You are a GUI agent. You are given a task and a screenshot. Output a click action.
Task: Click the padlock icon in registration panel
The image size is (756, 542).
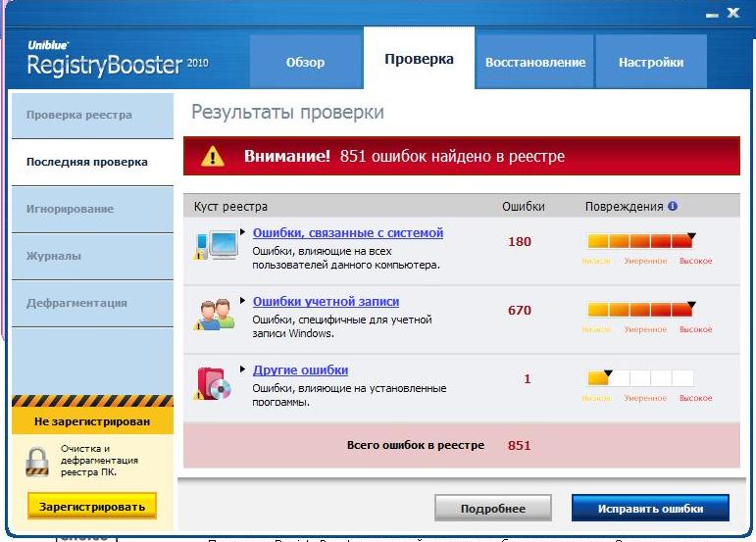pyautogui.click(x=37, y=461)
